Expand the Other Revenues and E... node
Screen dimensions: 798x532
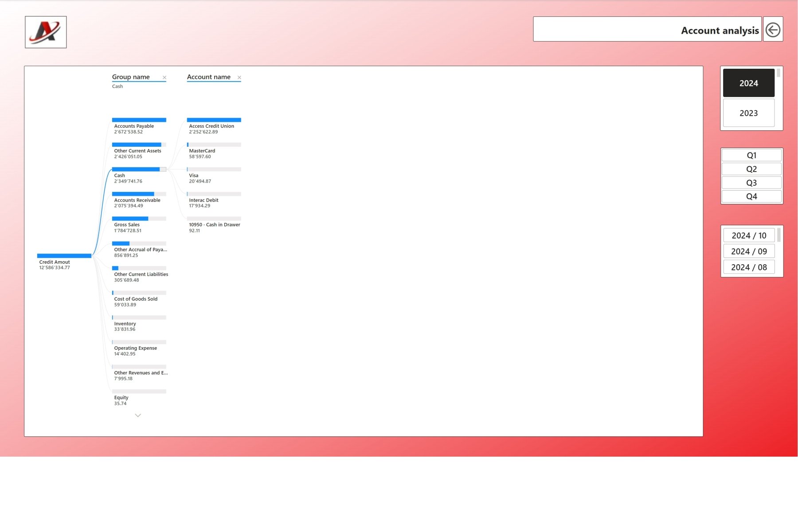(x=139, y=373)
